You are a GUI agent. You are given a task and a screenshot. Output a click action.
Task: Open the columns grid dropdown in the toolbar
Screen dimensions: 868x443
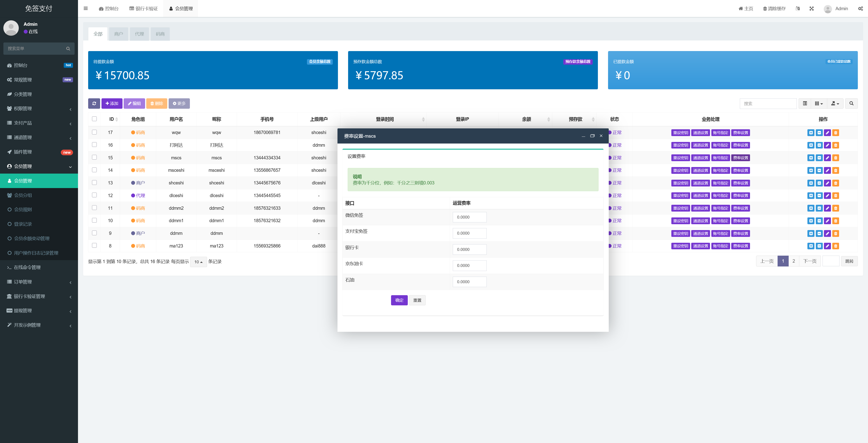pyautogui.click(x=818, y=104)
